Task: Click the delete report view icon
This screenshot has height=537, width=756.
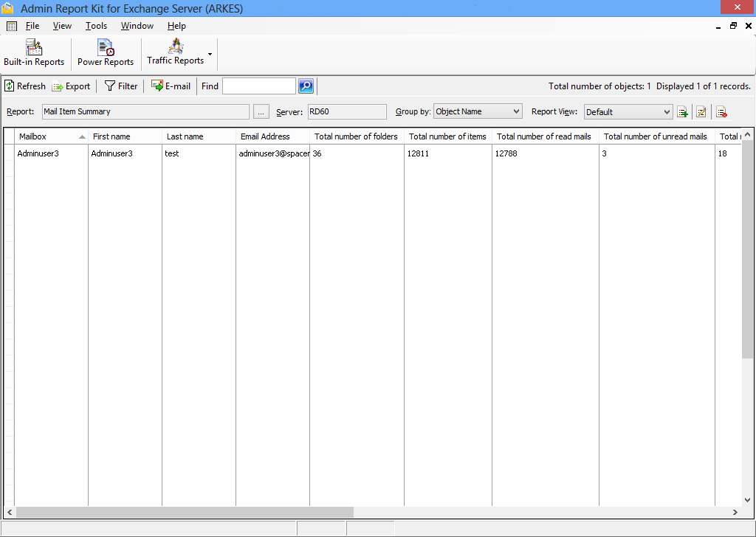Action: tap(721, 112)
